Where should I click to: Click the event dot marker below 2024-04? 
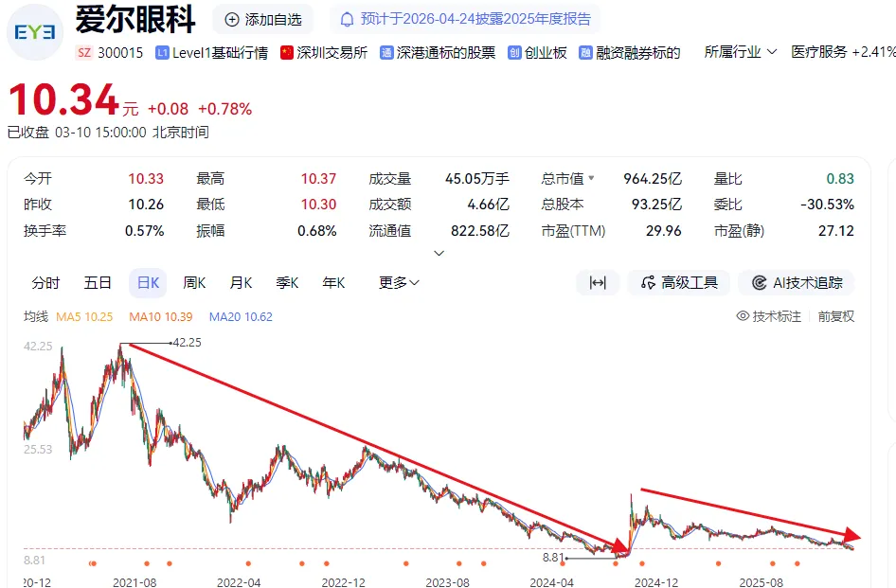pos(563,563)
